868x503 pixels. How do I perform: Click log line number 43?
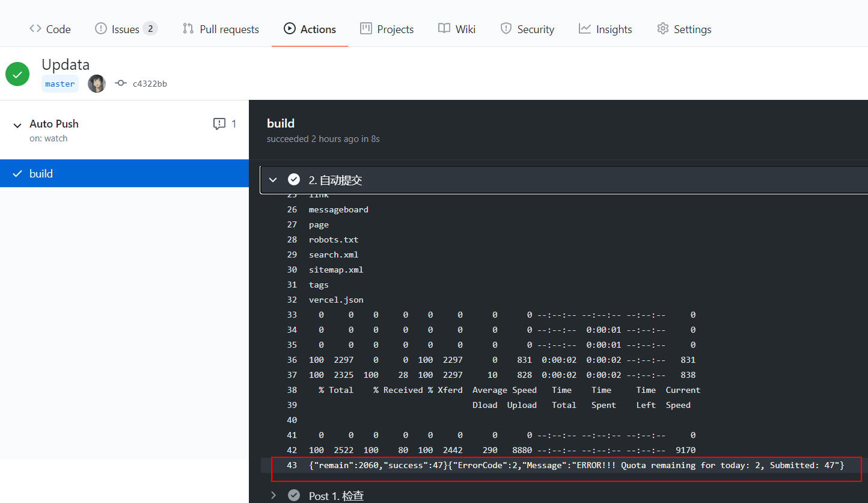click(x=292, y=465)
